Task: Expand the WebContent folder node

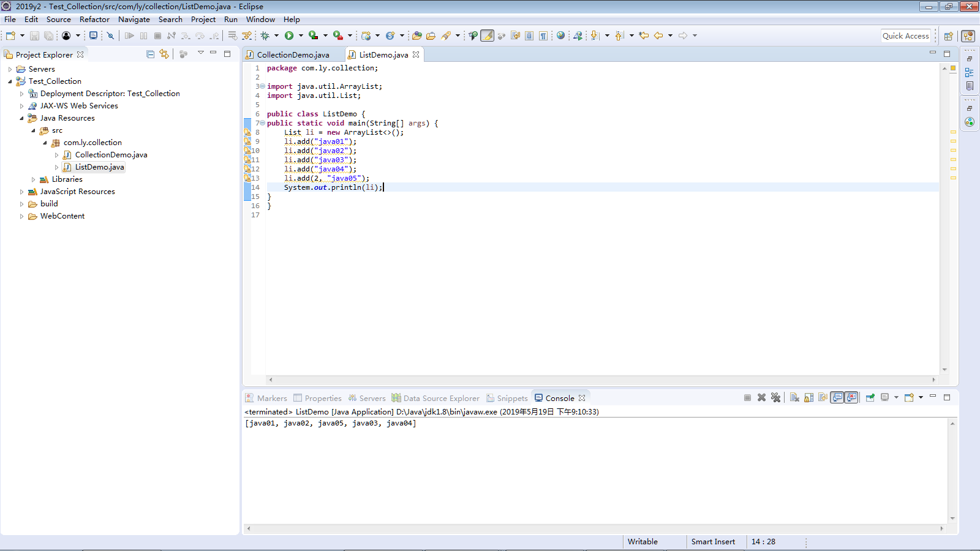Action: (x=21, y=216)
